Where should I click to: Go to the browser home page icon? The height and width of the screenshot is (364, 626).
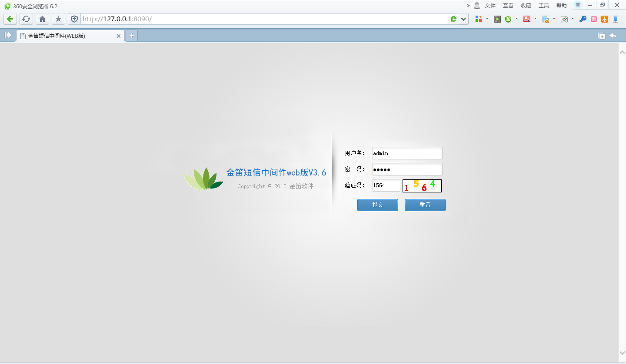42,19
